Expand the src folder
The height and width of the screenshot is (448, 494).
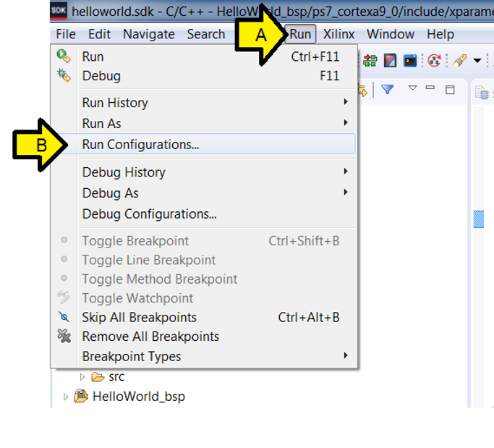click(82, 377)
